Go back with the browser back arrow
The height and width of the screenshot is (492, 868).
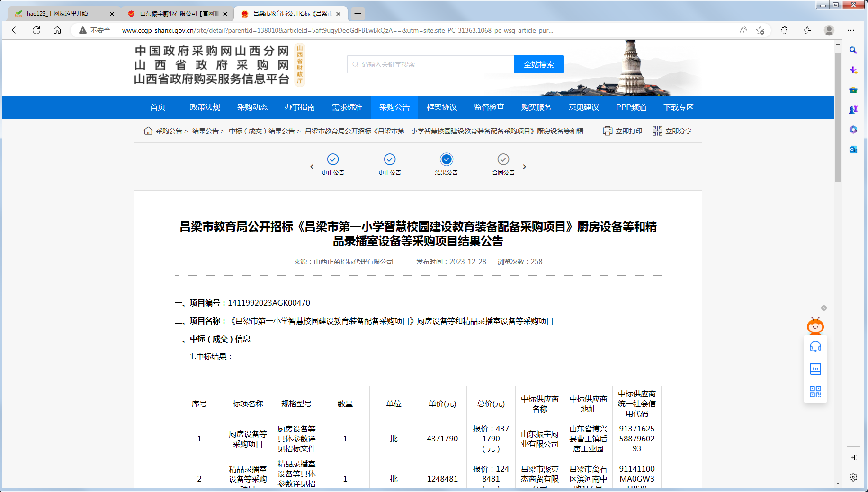16,30
